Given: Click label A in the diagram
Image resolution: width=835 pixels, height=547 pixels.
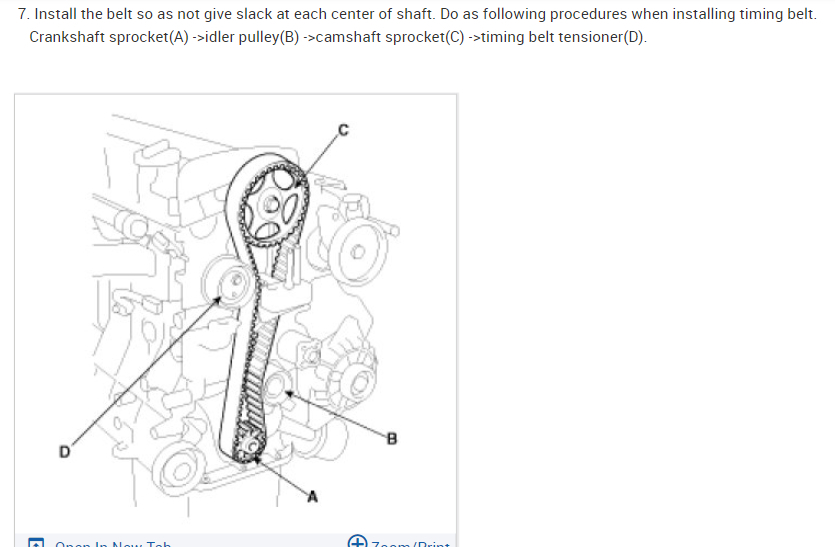Looking at the screenshot, I should tap(313, 496).
